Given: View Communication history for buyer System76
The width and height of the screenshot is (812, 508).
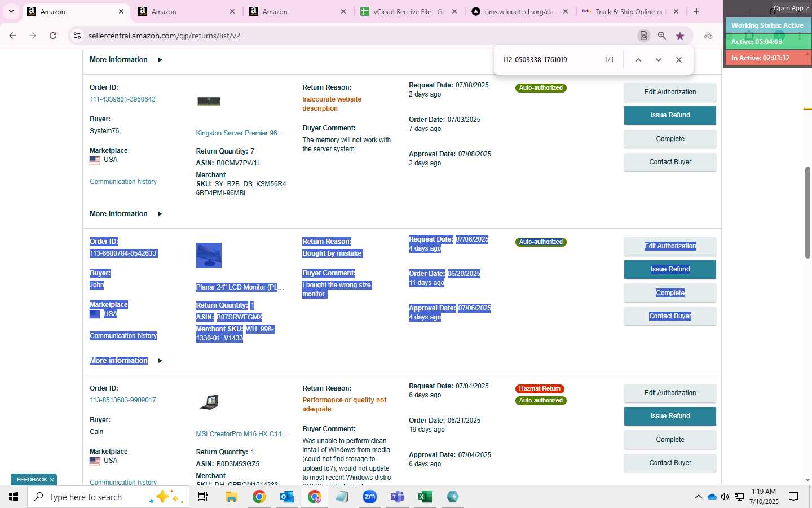Looking at the screenshot, I should pyautogui.click(x=123, y=182).
